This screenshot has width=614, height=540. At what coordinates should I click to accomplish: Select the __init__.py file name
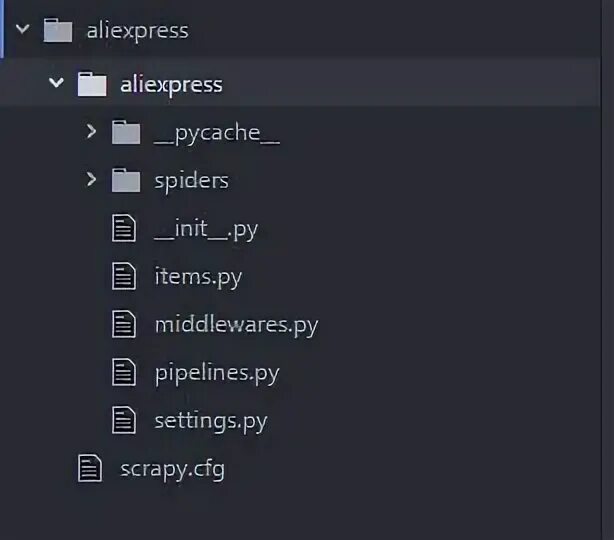tap(206, 230)
